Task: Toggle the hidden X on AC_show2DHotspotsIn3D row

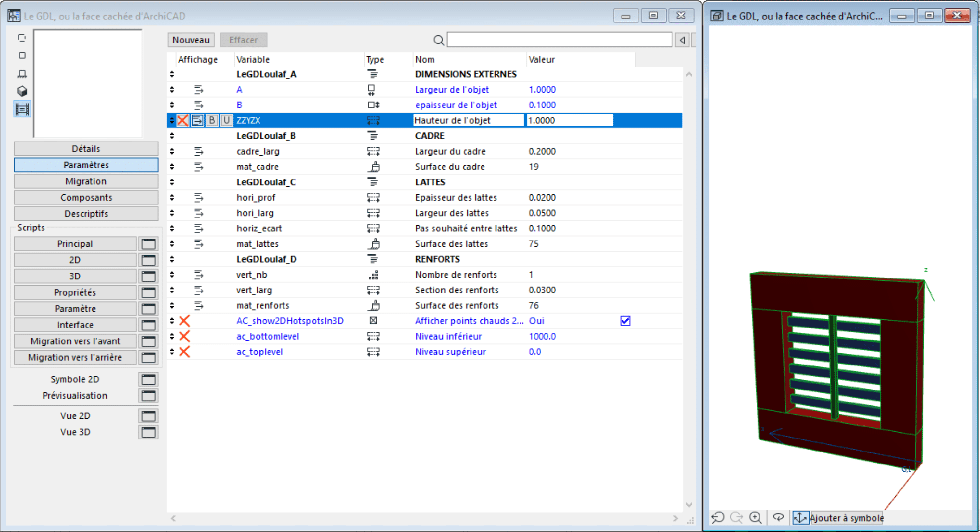Action: click(x=184, y=321)
